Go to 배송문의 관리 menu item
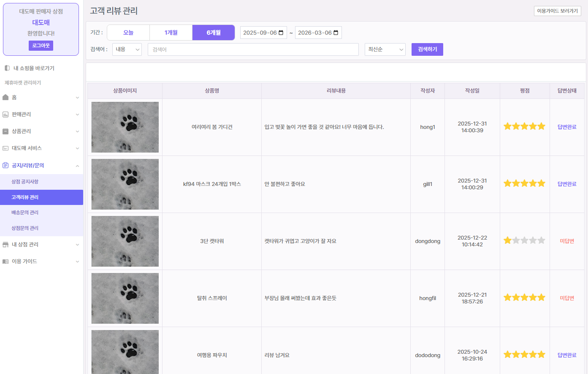 [x=25, y=213]
